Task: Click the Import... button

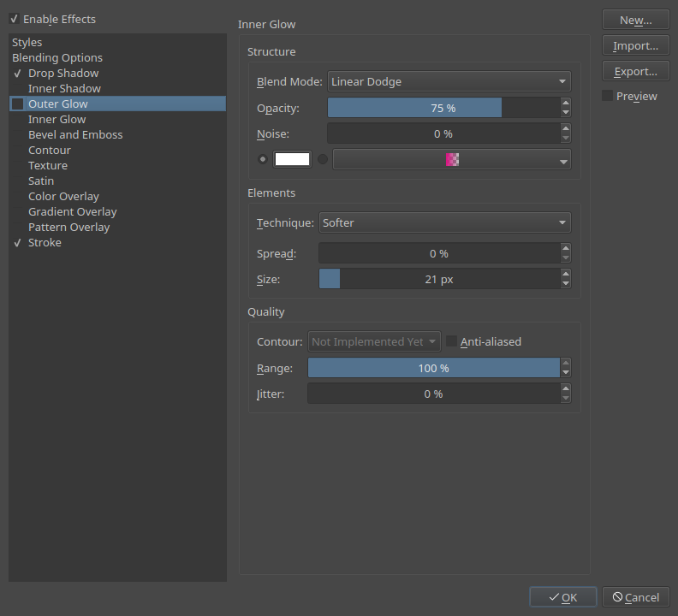Action: [635, 46]
